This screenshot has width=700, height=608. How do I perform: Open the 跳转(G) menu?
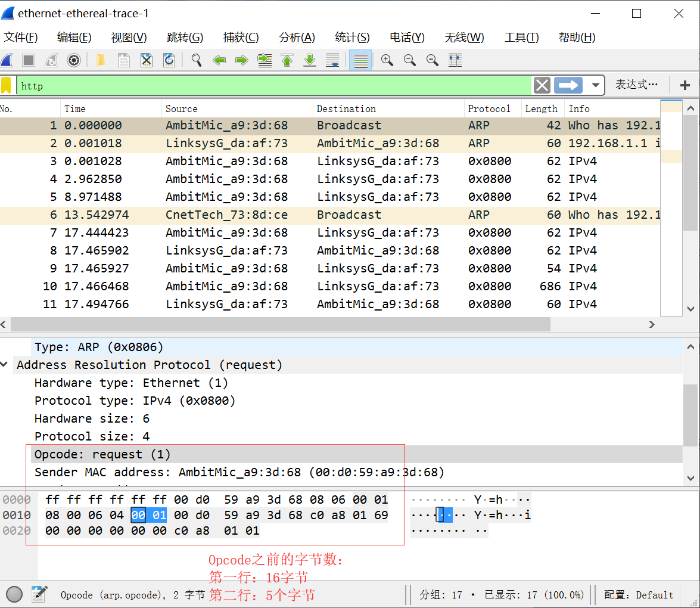(185, 38)
